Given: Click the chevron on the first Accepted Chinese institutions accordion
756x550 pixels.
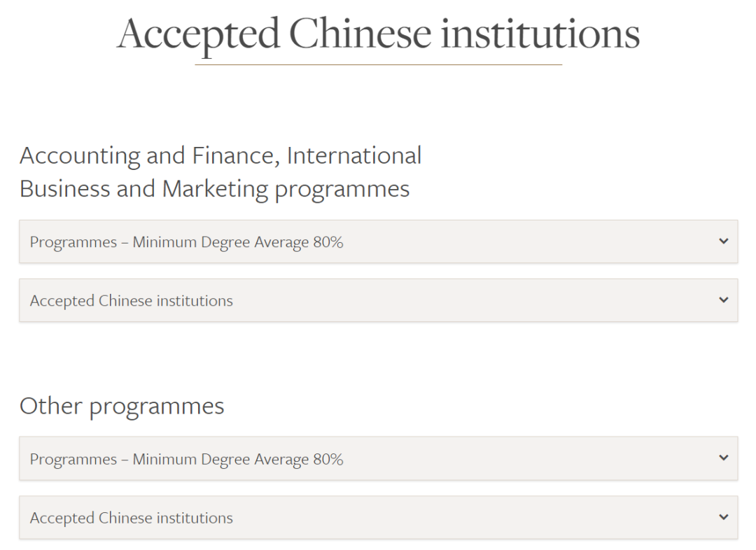Looking at the screenshot, I should point(724,300).
